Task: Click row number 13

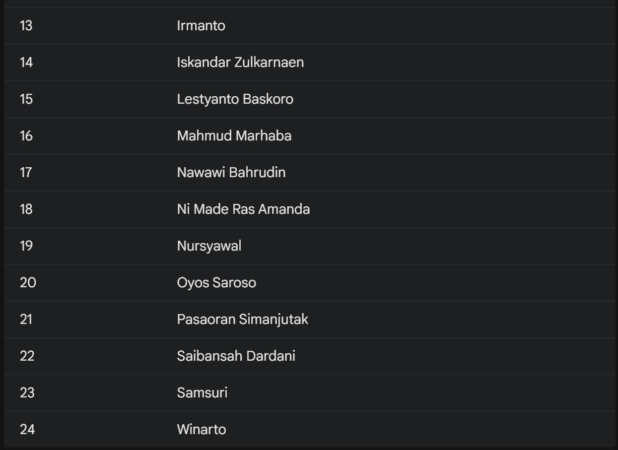Action: [x=26, y=26]
